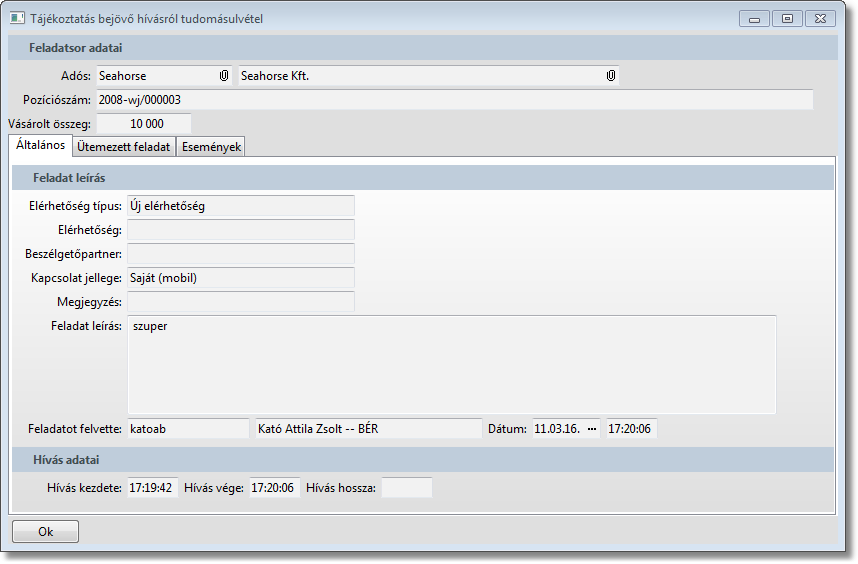Screen dimensions: 858x564
Task: Click the Pozíciószám field 2008-wj/000003
Action: [455, 100]
